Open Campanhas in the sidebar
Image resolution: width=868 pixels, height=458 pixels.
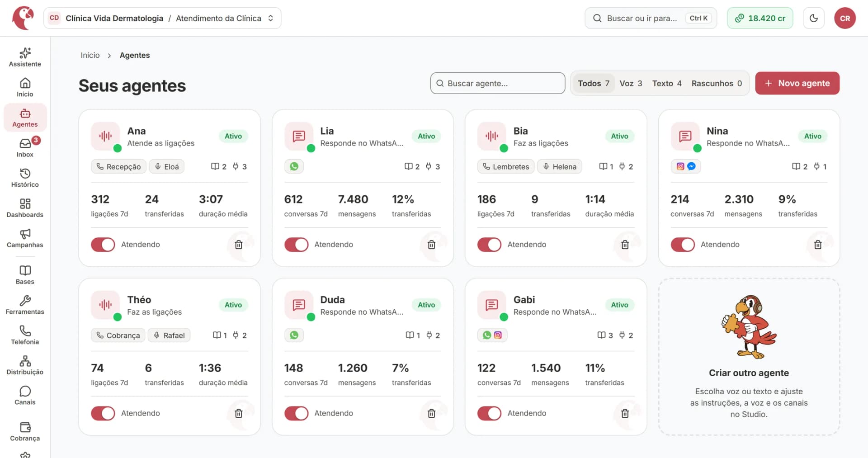pyautogui.click(x=25, y=239)
